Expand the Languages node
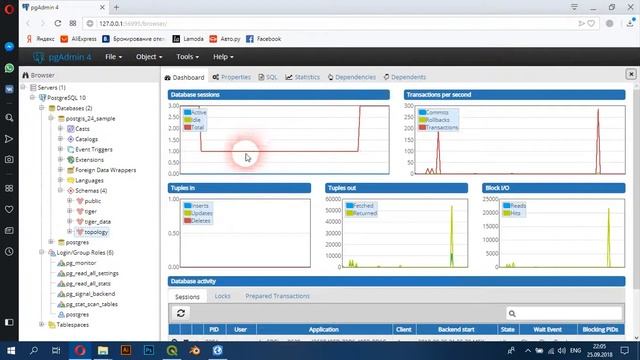Viewport: 640px width, 360px height. tap(60, 180)
